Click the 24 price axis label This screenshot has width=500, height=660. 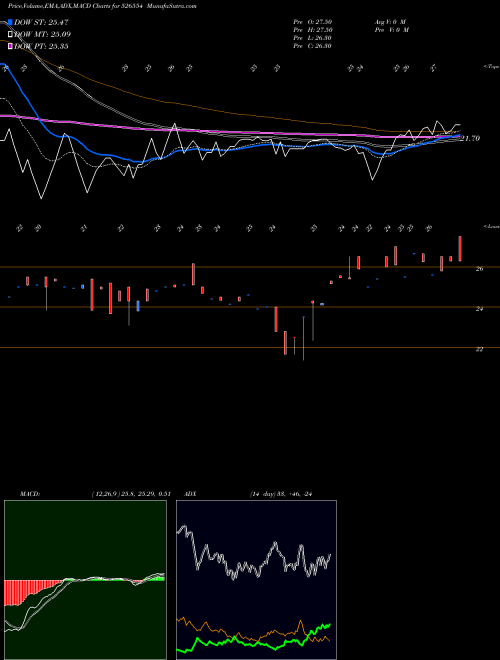click(479, 309)
